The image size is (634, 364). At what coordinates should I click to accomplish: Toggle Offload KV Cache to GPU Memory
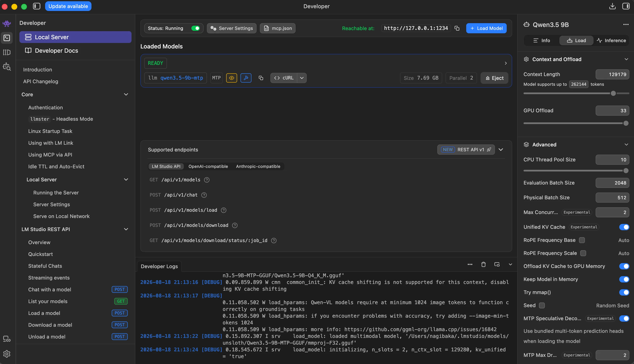(624, 266)
